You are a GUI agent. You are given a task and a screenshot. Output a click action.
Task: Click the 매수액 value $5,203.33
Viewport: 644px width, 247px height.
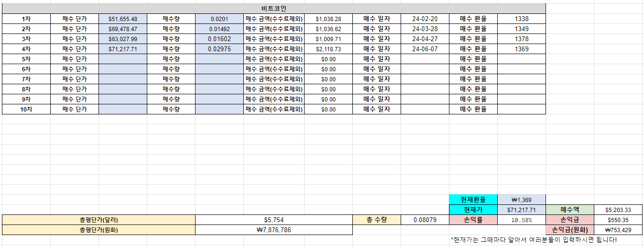point(618,210)
